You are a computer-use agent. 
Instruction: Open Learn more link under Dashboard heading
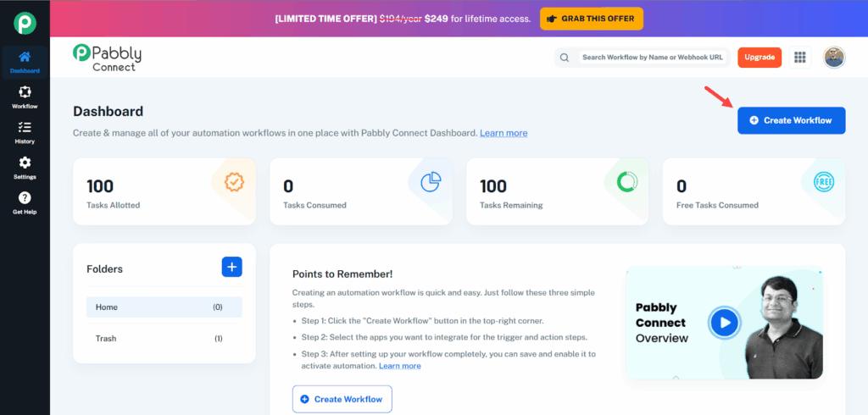(x=504, y=133)
